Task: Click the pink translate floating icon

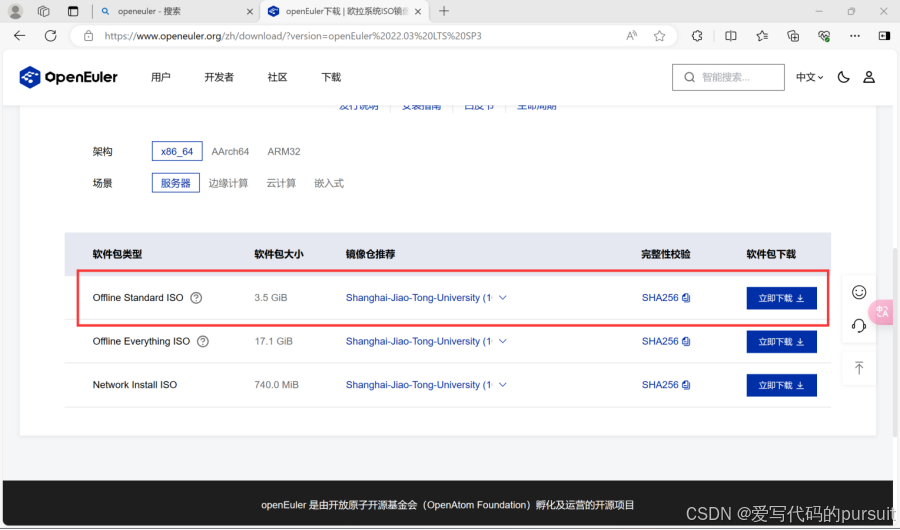Action: [882, 312]
